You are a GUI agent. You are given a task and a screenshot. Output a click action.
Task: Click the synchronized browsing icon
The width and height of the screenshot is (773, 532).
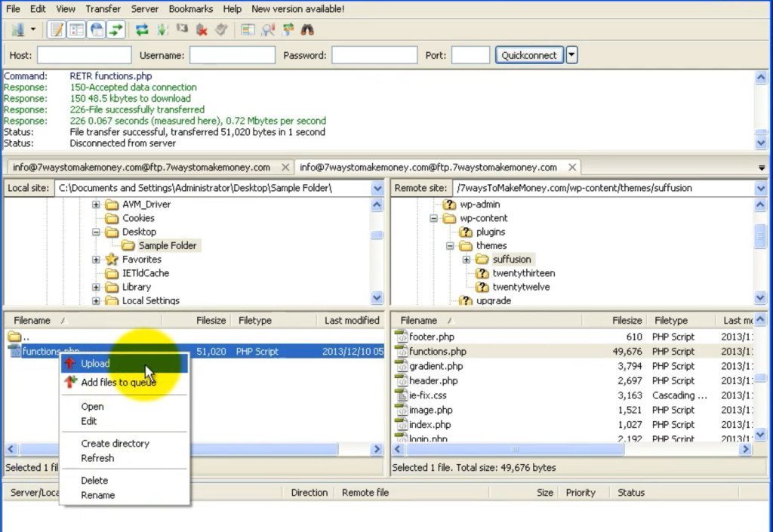pos(288,30)
